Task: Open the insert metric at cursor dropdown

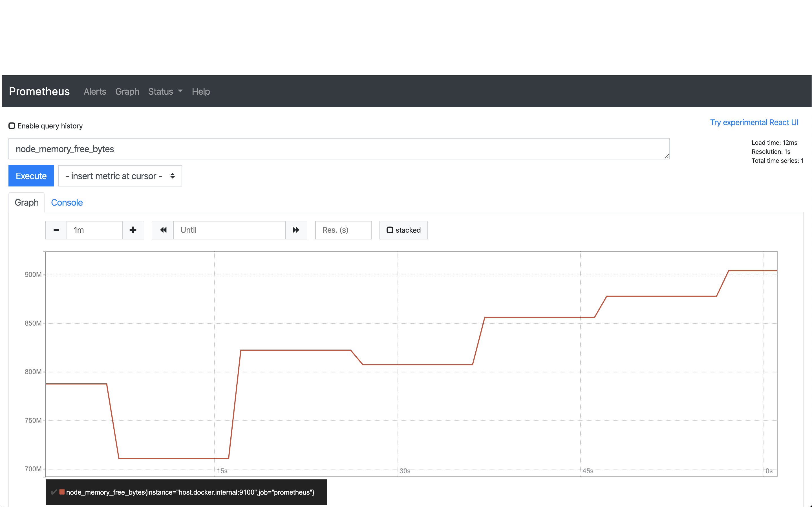Action: coord(120,176)
